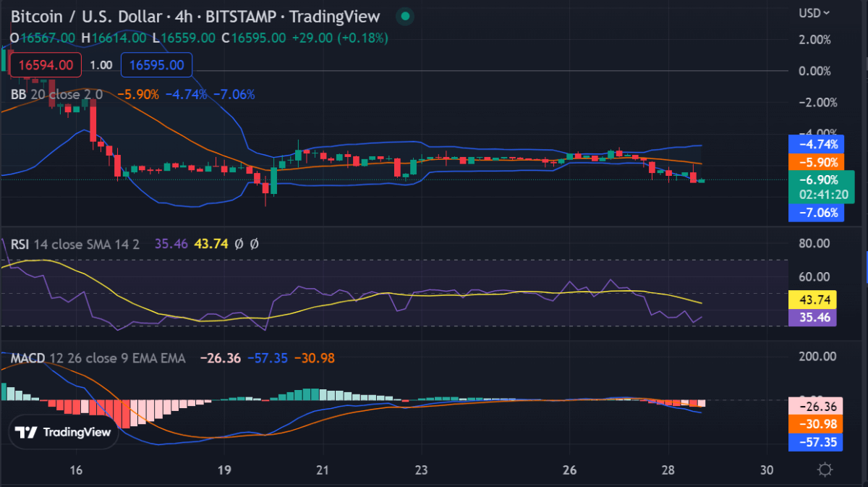The width and height of the screenshot is (868, 487).
Task: Click the blue -7.06% price axis tag
Action: pos(814,213)
